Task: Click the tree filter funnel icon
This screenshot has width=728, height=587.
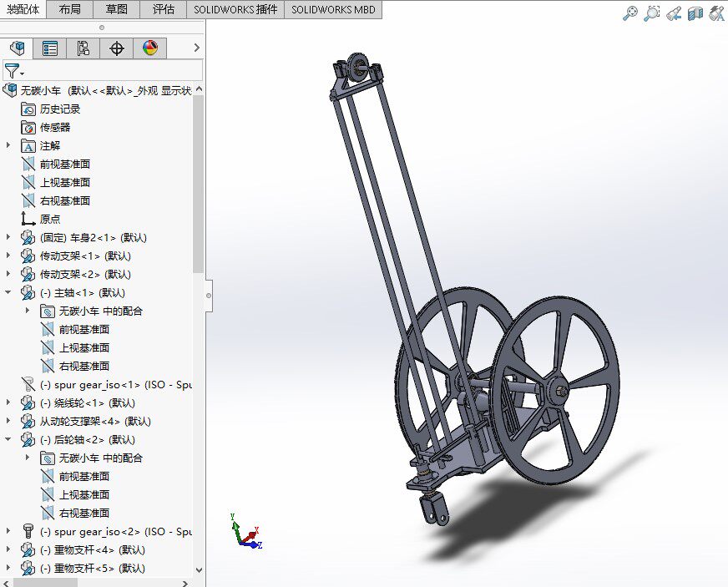Action: click(x=12, y=71)
